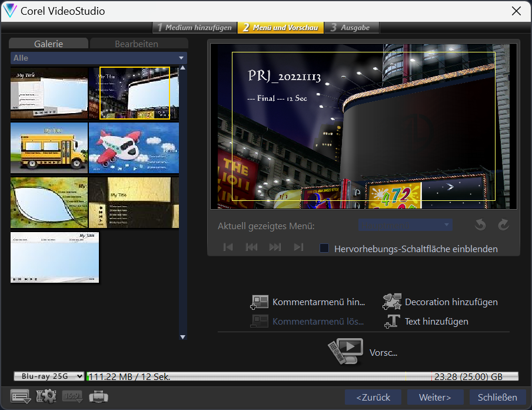Go to first menu page button
This screenshot has height=410, width=532.
pos(228,247)
